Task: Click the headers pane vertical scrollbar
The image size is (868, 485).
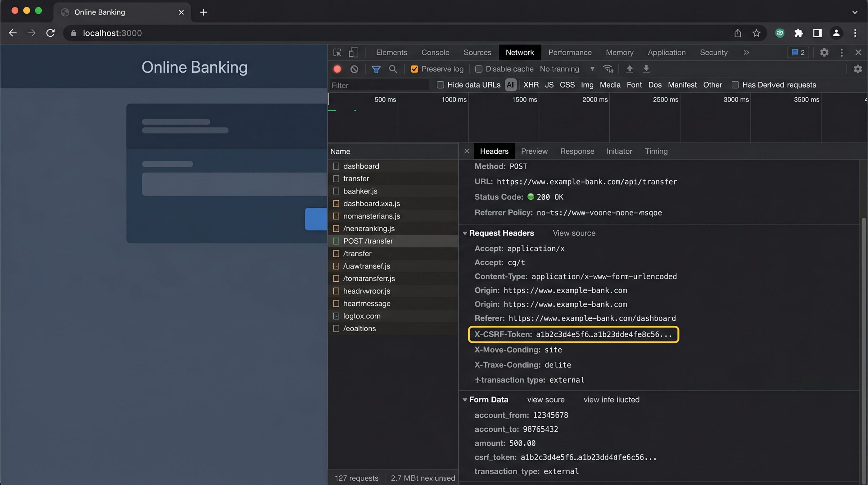Action: click(x=864, y=350)
